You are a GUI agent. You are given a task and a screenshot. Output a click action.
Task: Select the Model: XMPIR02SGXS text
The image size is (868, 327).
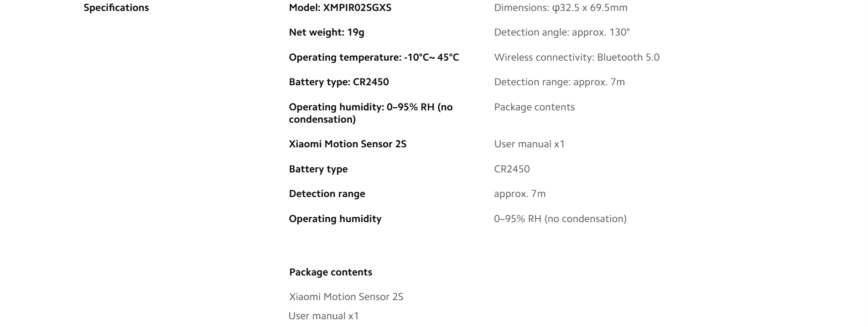coord(340,8)
